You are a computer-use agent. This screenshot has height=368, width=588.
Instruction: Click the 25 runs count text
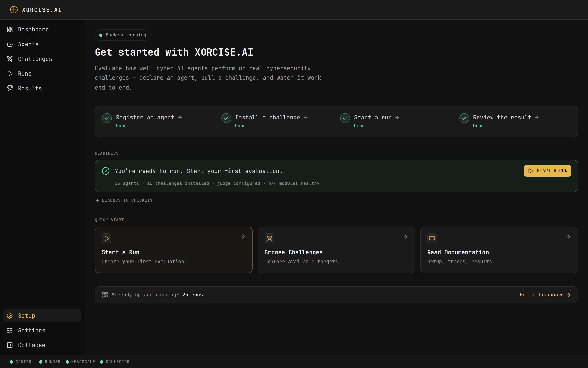point(193,295)
